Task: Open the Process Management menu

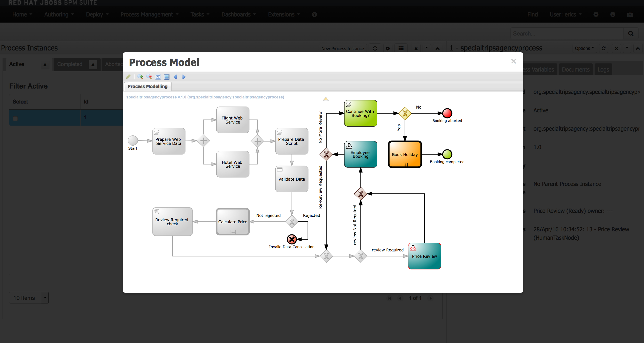Action: [x=149, y=14]
